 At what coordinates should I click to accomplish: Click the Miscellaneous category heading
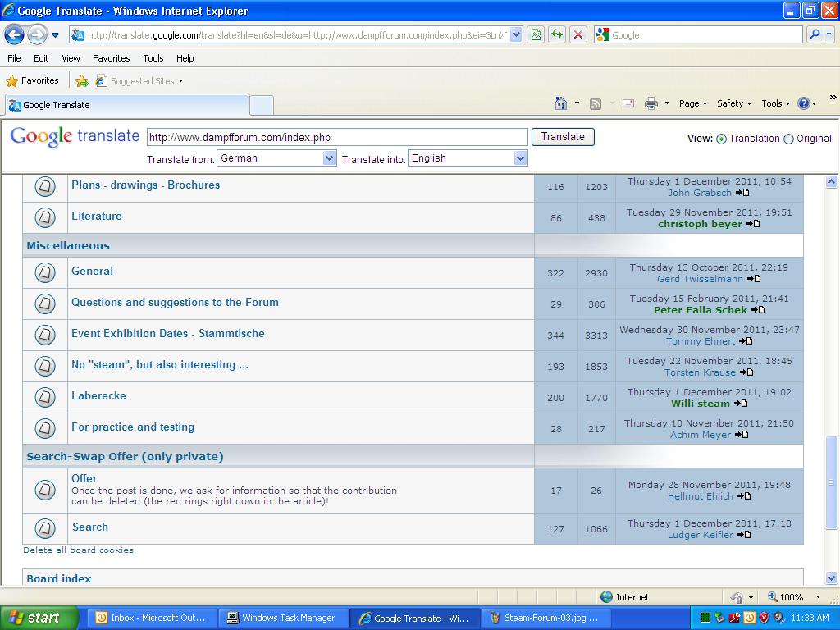[x=68, y=245]
